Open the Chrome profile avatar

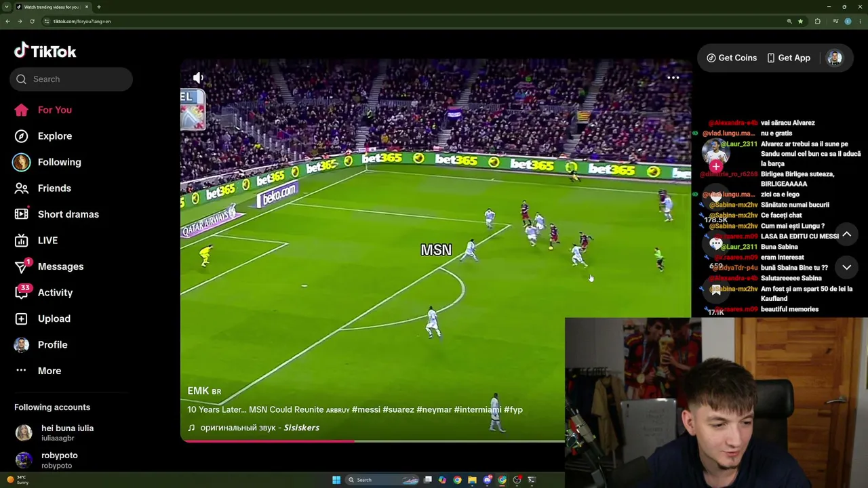tap(848, 21)
